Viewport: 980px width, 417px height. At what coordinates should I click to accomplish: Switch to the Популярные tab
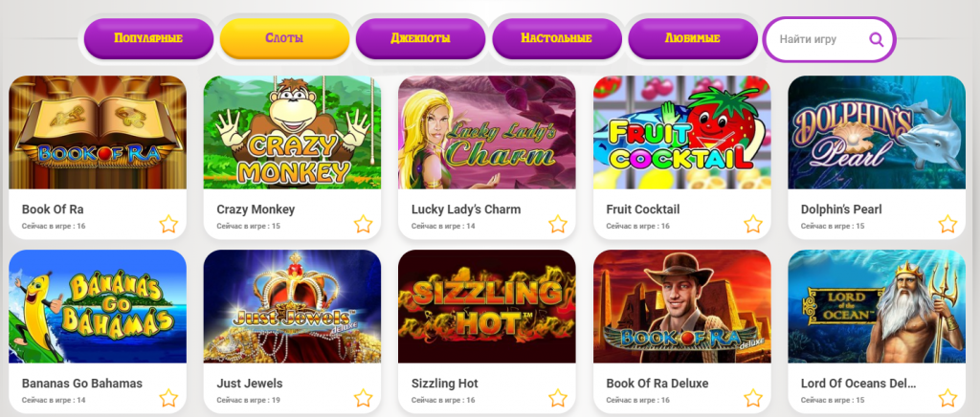pyautogui.click(x=148, y=38)
